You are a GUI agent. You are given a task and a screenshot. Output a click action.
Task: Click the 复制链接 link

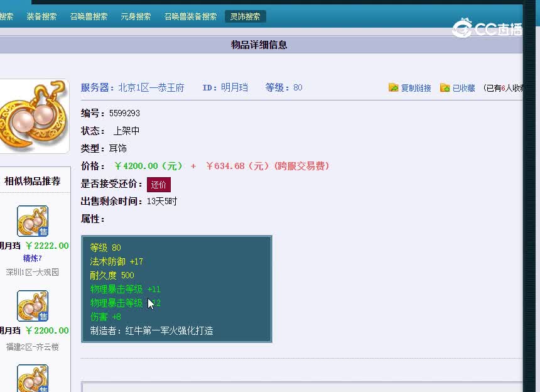click(x=416, y=88)
